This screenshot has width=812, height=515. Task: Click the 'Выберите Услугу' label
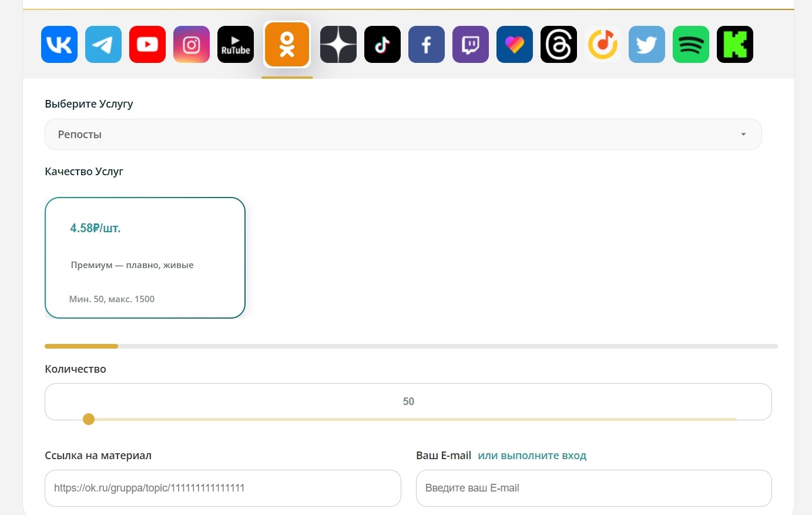tap(89, 104)
